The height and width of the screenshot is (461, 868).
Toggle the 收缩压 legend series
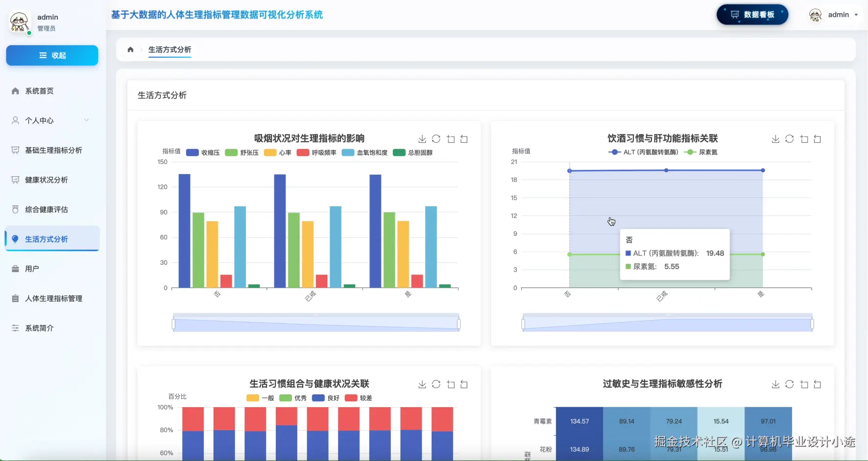(x=203, y=153)
